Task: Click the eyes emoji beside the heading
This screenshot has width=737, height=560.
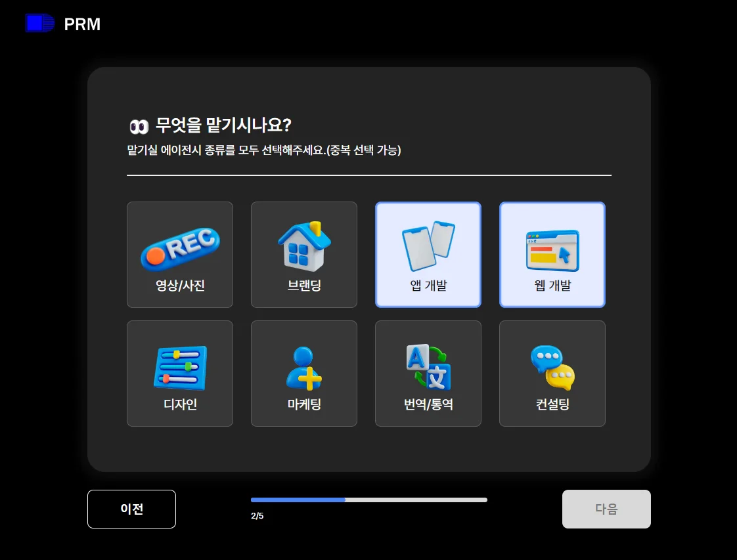Action: [x=139, y=126]
